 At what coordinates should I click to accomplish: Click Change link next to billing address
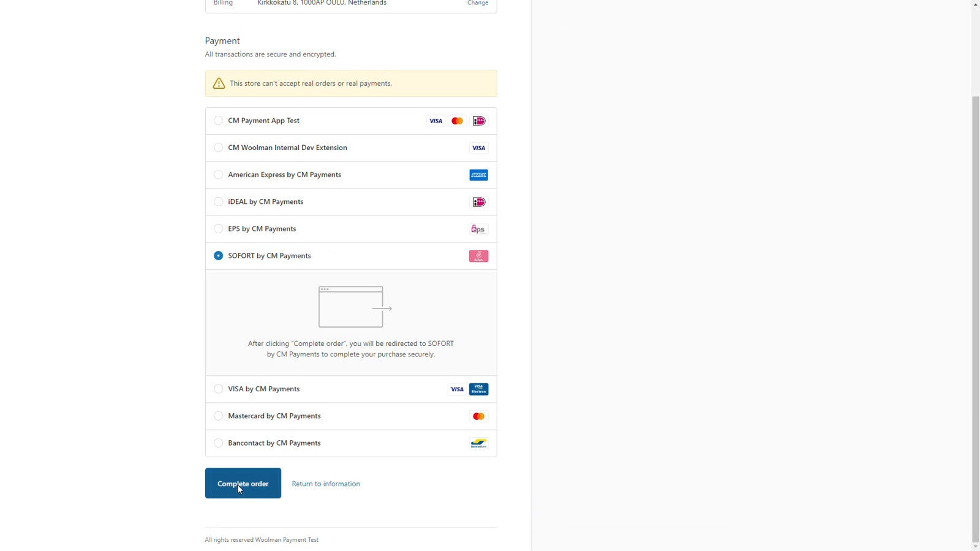pos(478,3)
